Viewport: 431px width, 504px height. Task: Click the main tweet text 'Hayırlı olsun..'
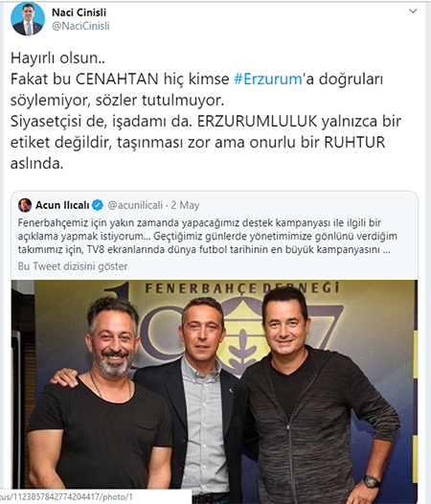tap(57, 58)
